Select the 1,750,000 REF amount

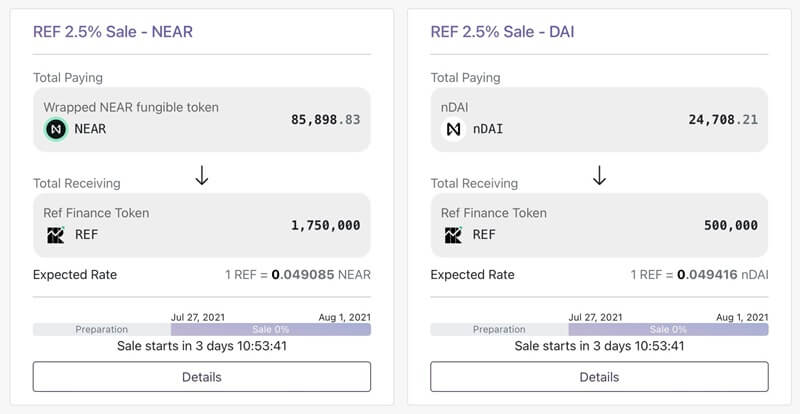326,225
